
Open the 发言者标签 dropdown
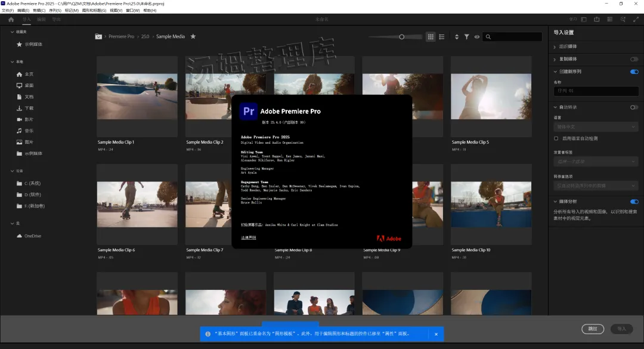tap(596, 162)
